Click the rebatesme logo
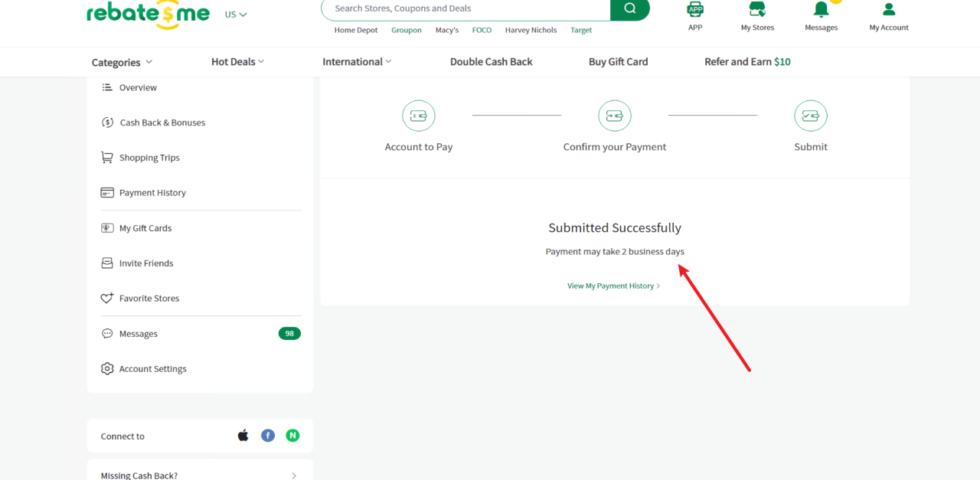Image resolution: width=980 pixels, height=480 pixels. tap(148, 14)
